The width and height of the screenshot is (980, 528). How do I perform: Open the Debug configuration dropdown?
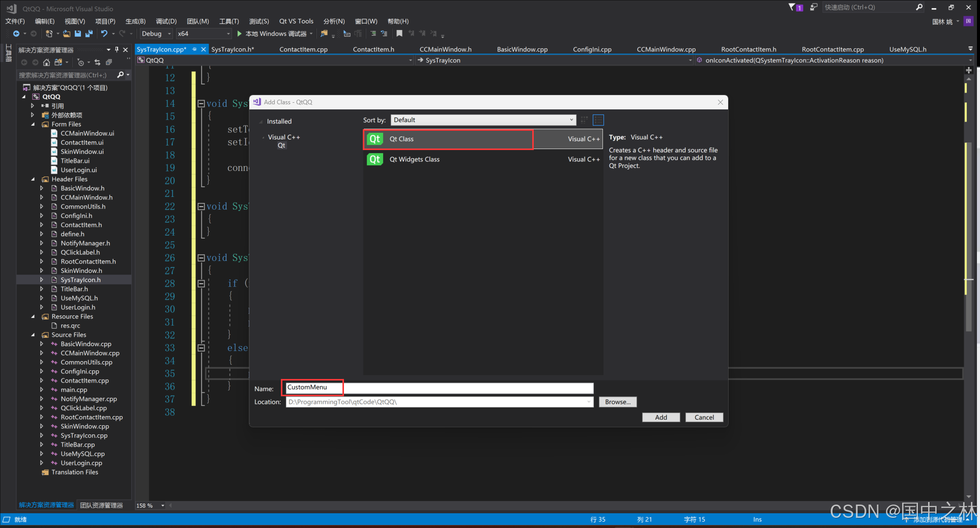point(156,34)
